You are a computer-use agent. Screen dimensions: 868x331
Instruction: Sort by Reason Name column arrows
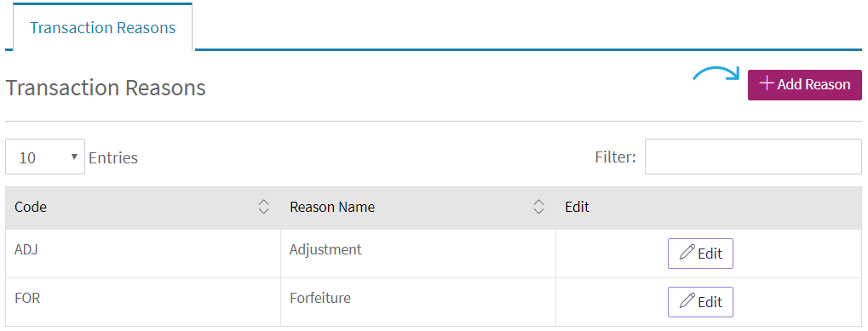(x=538, y=207)
